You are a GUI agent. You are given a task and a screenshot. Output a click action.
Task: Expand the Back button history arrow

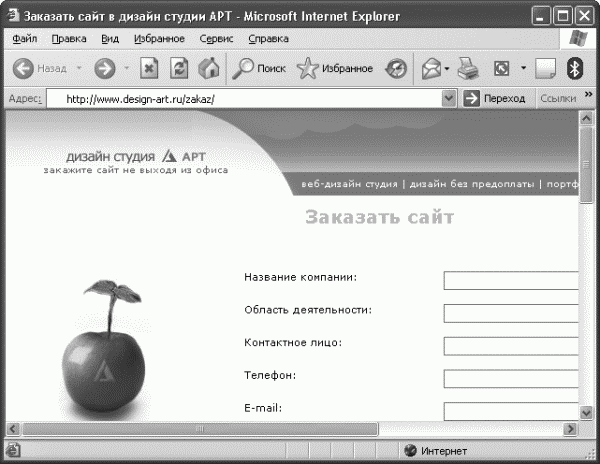(x=79, y=68)
